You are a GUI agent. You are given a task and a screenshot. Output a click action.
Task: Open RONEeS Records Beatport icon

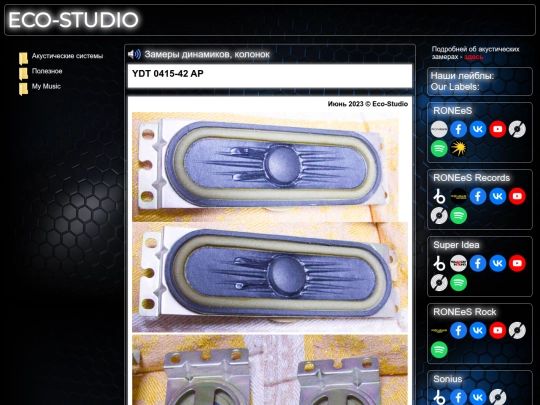pyautogui.click(x=439, y=196)
